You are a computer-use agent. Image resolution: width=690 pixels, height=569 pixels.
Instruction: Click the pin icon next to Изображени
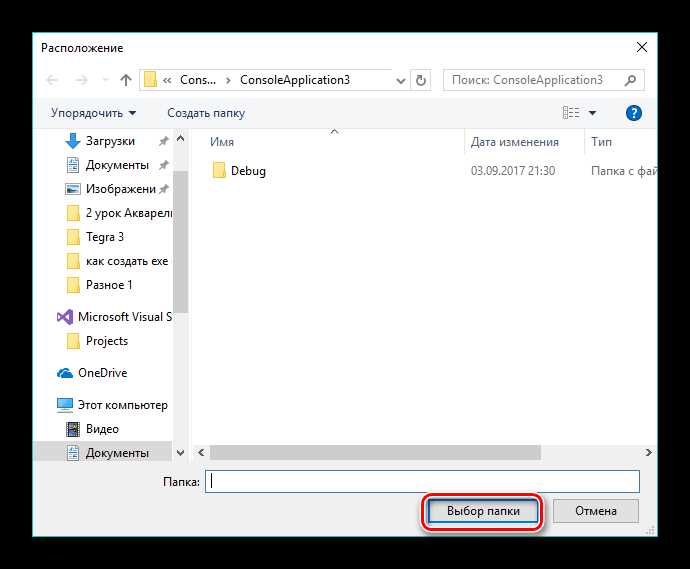point(164,189)
